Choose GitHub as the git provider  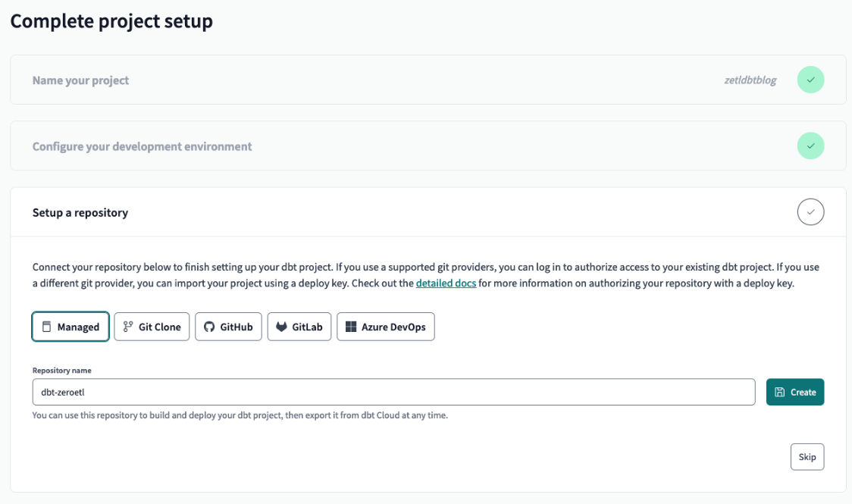[x=229, y=327]
